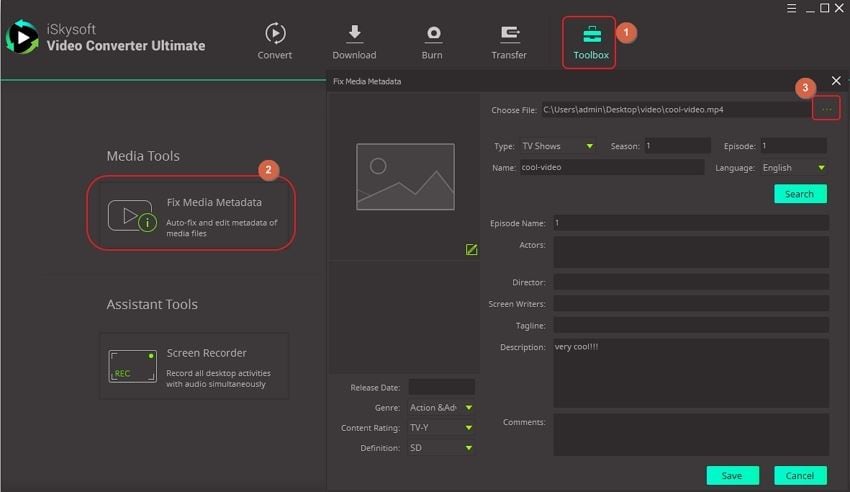Close the iSkysoft application window

(839, 8)
